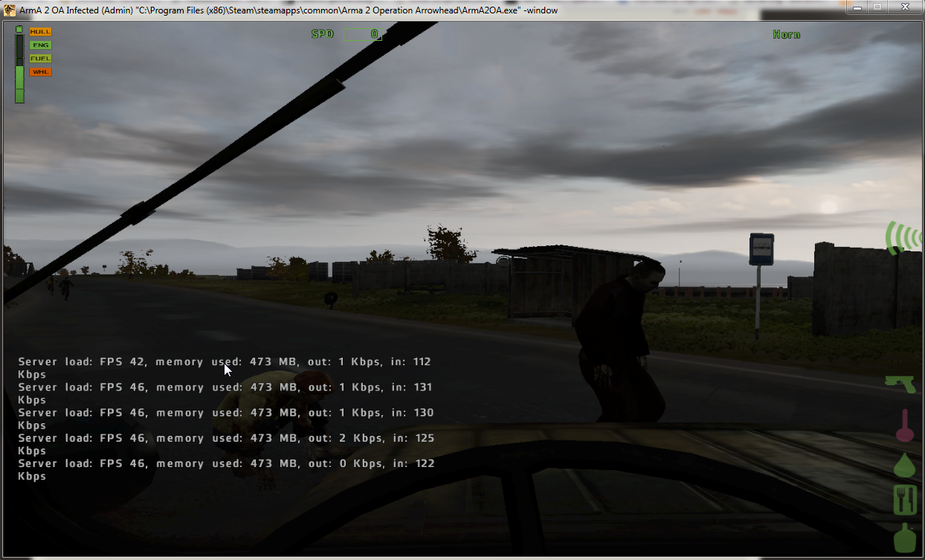This screenshot has width=925, height=560.
Task: Click the water canteen thirst icon
Action: tap(904, 538)
